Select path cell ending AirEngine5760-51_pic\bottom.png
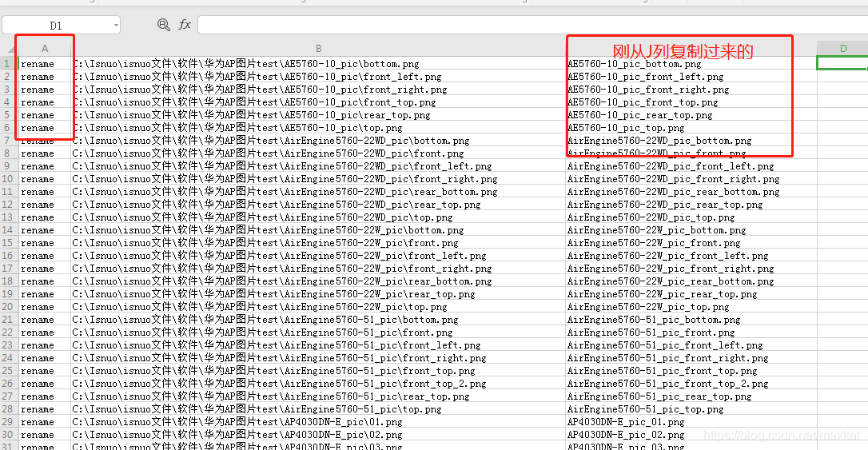Screen dimensions: 868x450 (x=318, y=320)
